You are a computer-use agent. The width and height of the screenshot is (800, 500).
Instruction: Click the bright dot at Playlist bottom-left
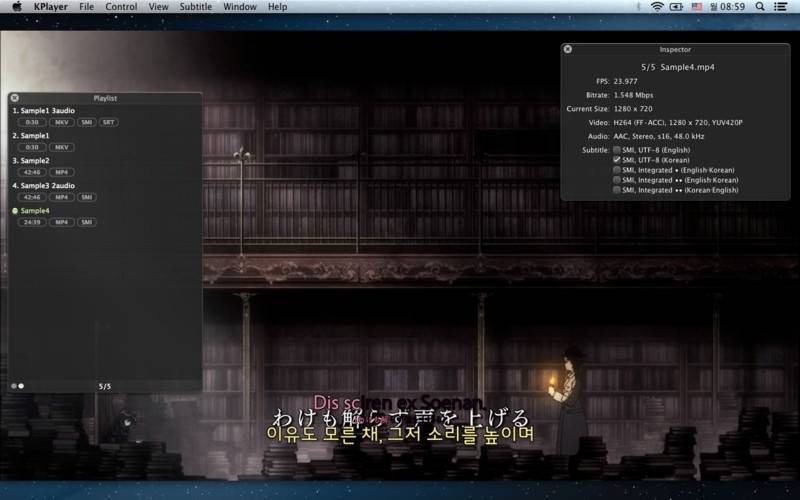pyautogui.click(x=21, y=386)
